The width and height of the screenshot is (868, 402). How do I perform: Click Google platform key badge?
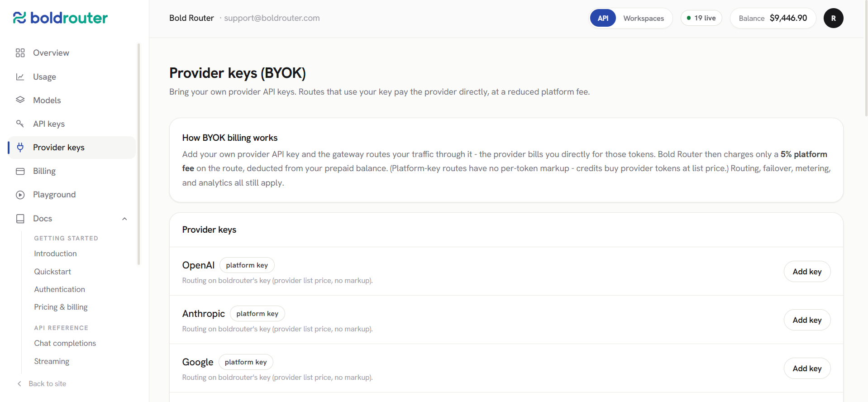[246, 362]
